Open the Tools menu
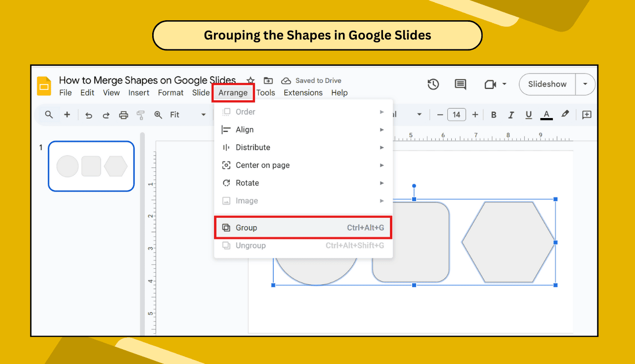 266,92
